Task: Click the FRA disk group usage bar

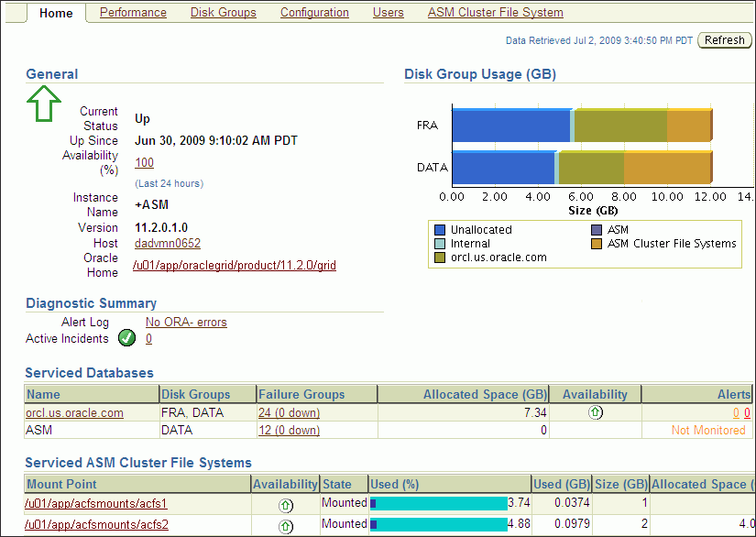Action: (581, 126)
